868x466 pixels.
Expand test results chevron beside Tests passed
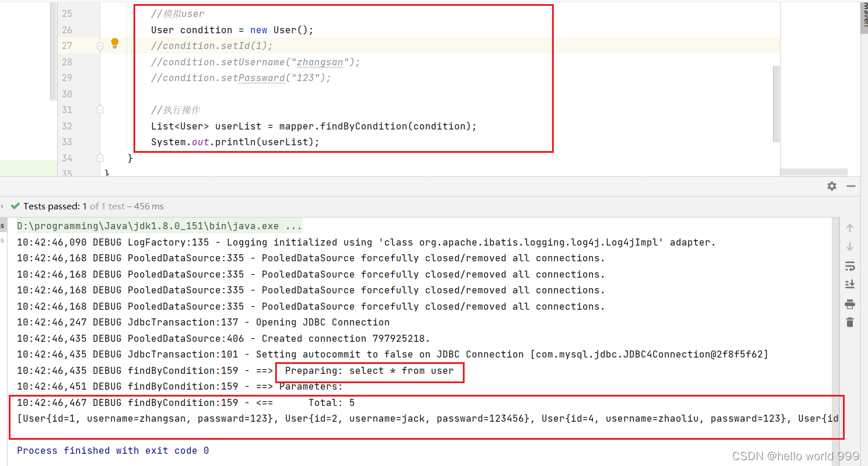point(2,206)
